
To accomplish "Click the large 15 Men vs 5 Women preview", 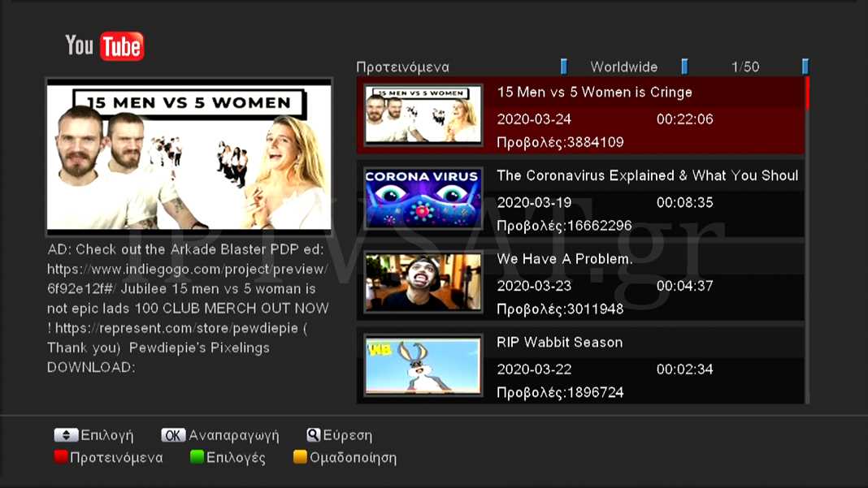I will click(189, 154).
